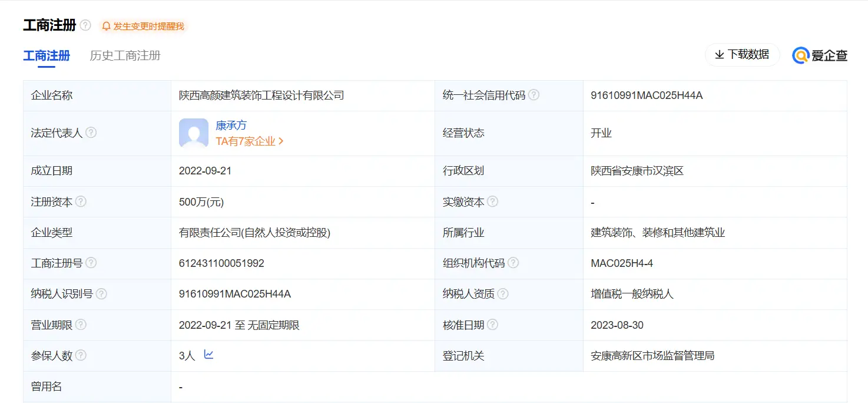Click help icon beside 纳税人资质

[x=502, y=293]
